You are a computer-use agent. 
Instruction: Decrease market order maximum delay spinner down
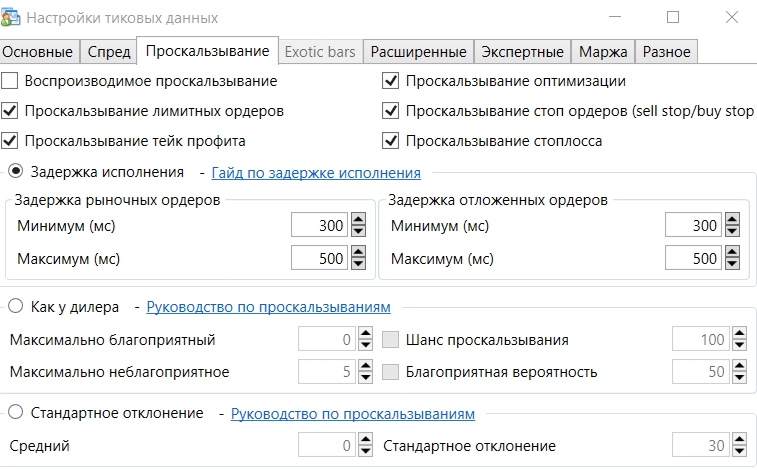[358, 263]
